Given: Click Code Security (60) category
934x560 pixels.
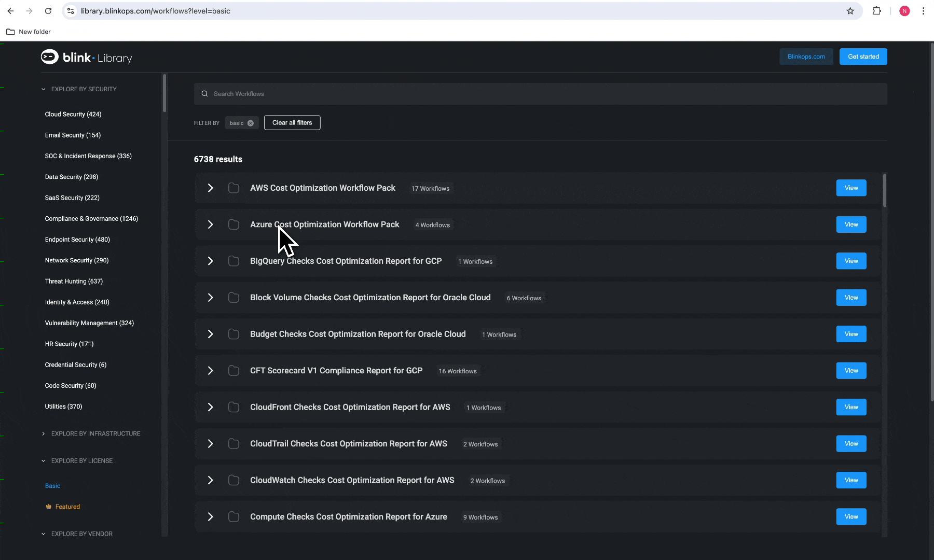Looking at the screenshot, I should (71, 386).
